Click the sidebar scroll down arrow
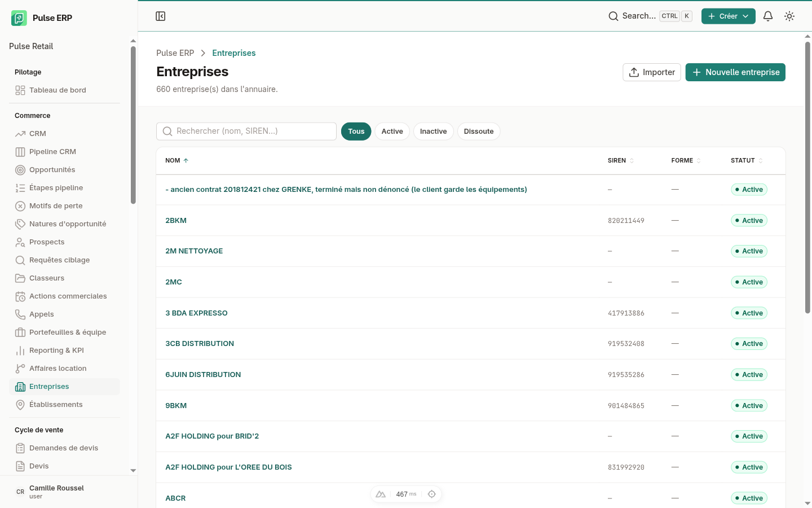812x508 pixels. (x=133, y=471)
